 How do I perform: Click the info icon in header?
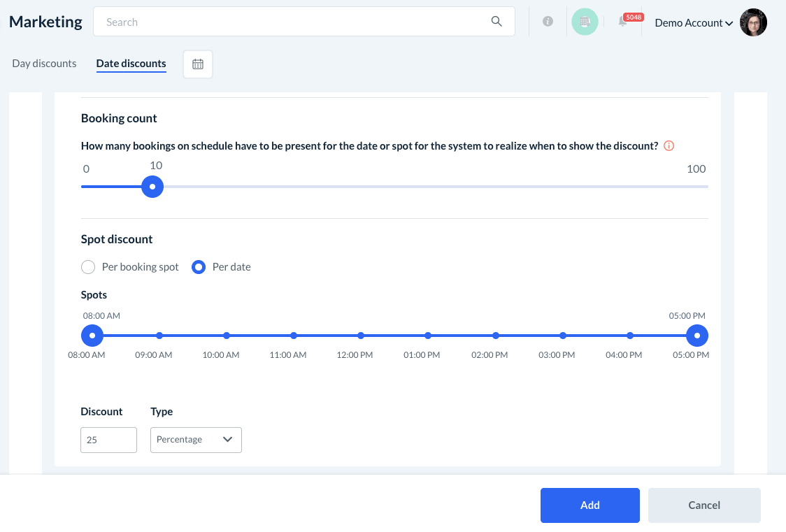(x=548, y=22)
